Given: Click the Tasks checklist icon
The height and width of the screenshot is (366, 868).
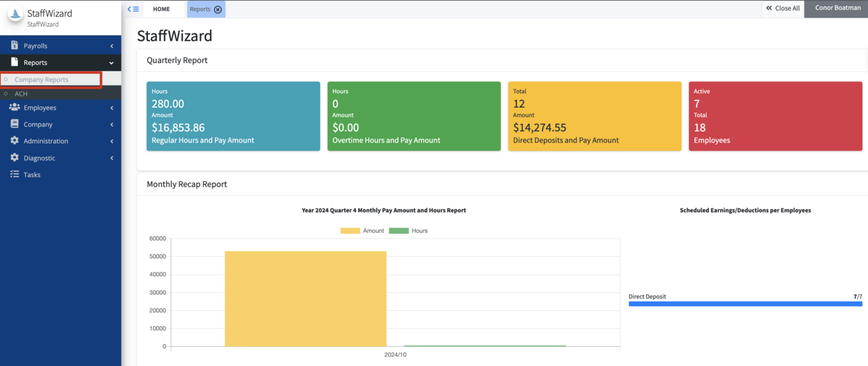Looking at the screenshot, I should tap(14, 174).
